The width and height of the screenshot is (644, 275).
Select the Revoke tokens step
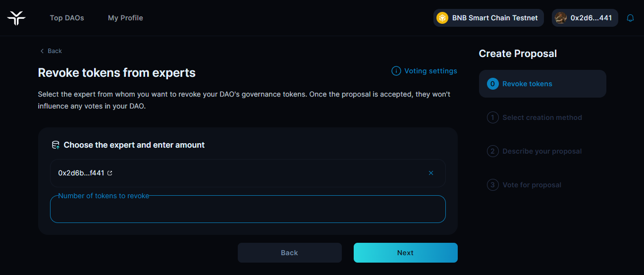(x=542, y=84)
